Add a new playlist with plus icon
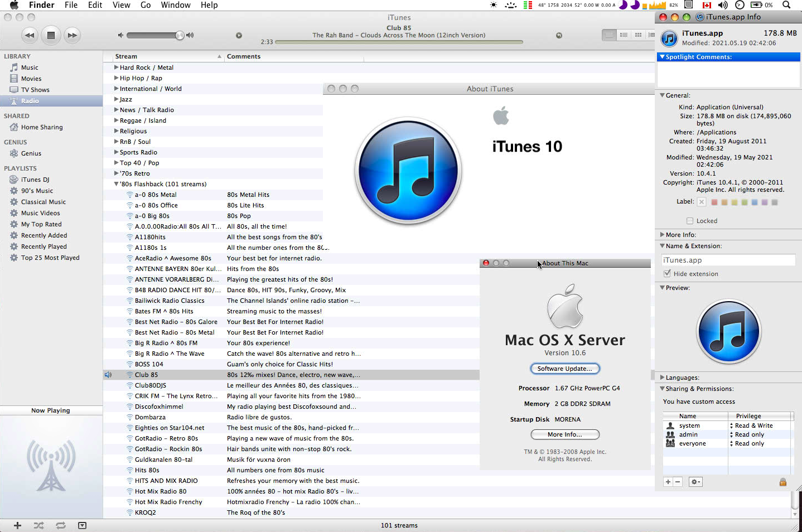 click(x=17, y=525)
